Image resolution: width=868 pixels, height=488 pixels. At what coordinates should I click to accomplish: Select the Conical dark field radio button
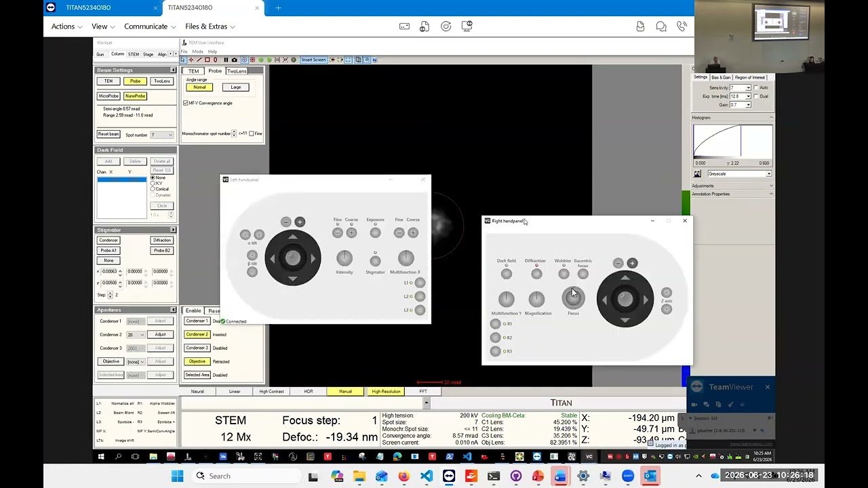(x=153, y=189)
